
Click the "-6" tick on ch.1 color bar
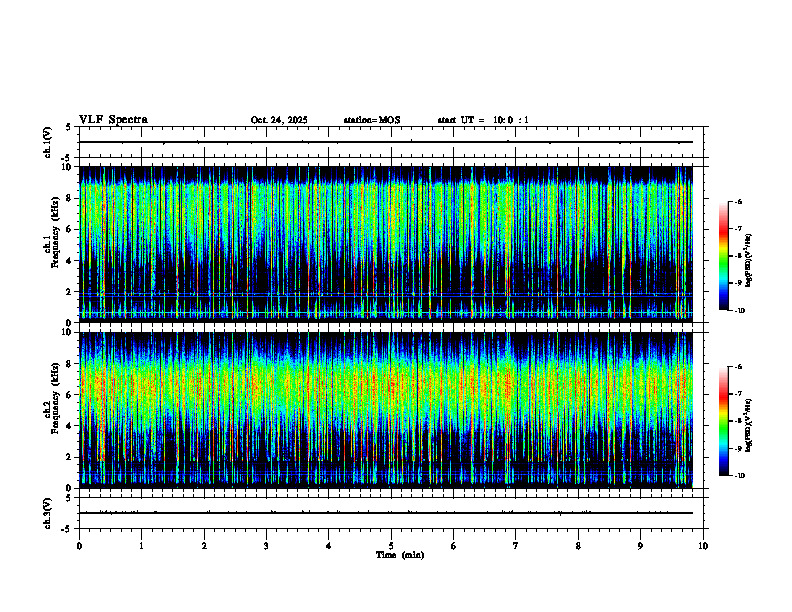[x=738, y=201]
